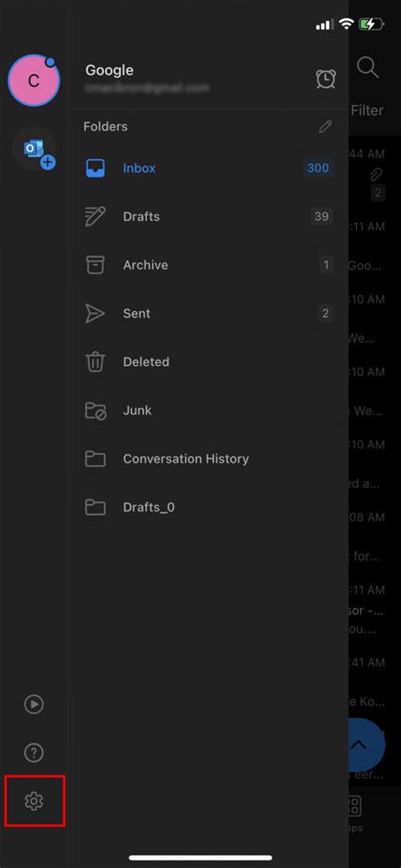Screen dimensions: 401x868
Task: Tap the battery status icon
Action: tap(371, 25)
